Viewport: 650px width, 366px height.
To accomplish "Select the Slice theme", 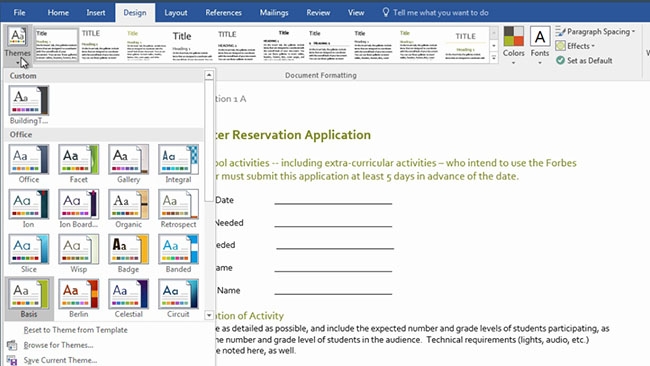I will (29, 253).
